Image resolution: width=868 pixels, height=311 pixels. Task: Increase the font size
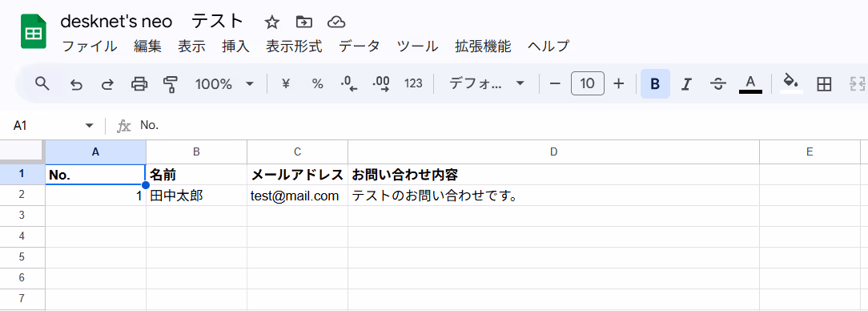coord(619,84)
